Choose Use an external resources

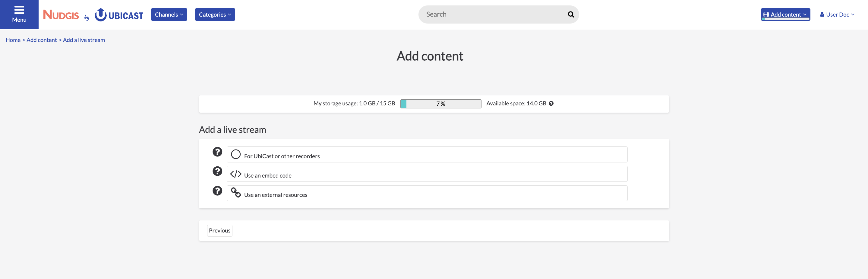pos(427,193)
